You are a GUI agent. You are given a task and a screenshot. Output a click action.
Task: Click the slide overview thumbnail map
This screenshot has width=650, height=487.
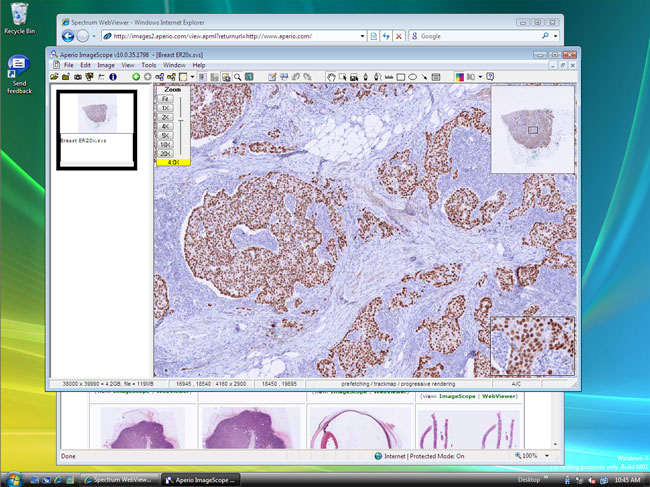[x=533, y=129]
